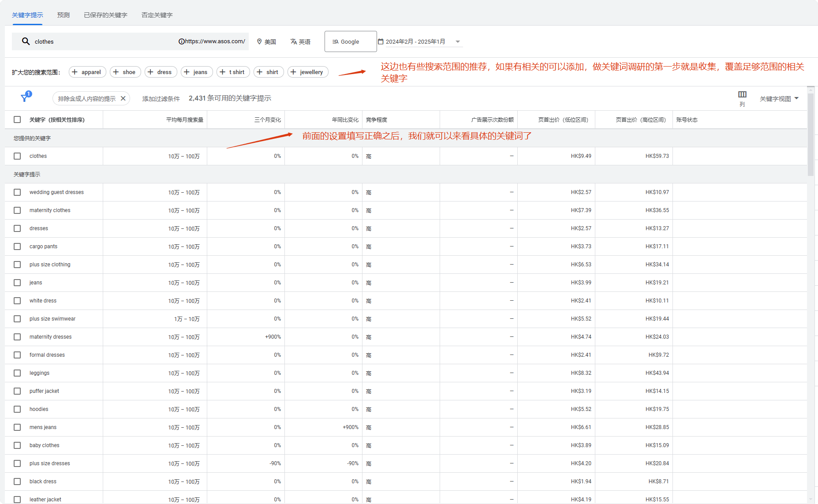818x504 pixels.
Task: Tick the checkbox for wedding guest dresses
Action: tap(17, 192)
